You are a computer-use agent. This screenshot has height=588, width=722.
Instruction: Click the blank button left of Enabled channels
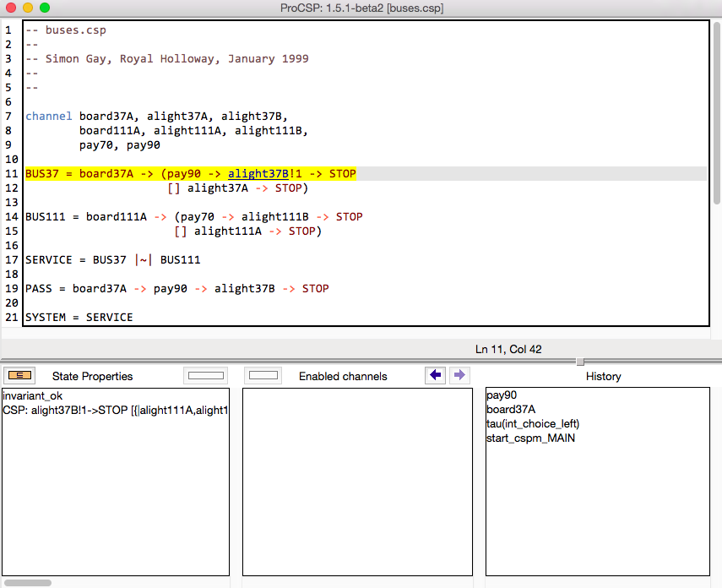pos(264,375)
